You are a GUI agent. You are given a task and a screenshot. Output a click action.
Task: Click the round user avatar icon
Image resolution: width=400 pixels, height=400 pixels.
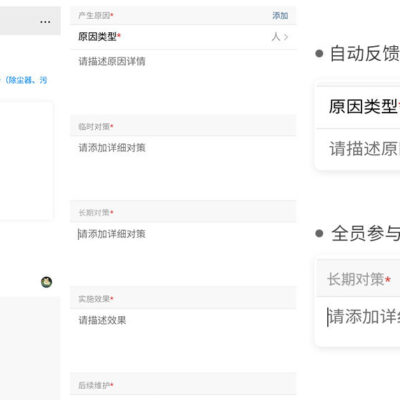46,282
